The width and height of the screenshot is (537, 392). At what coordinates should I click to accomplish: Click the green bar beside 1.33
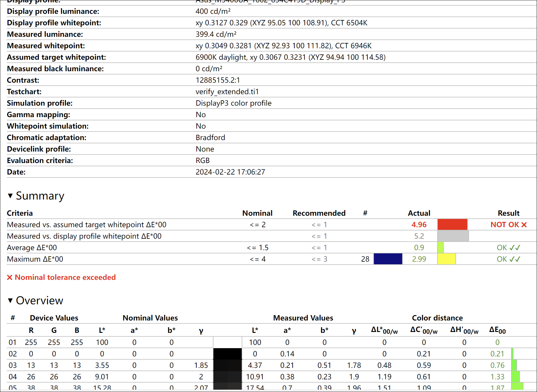coord(515,377)
